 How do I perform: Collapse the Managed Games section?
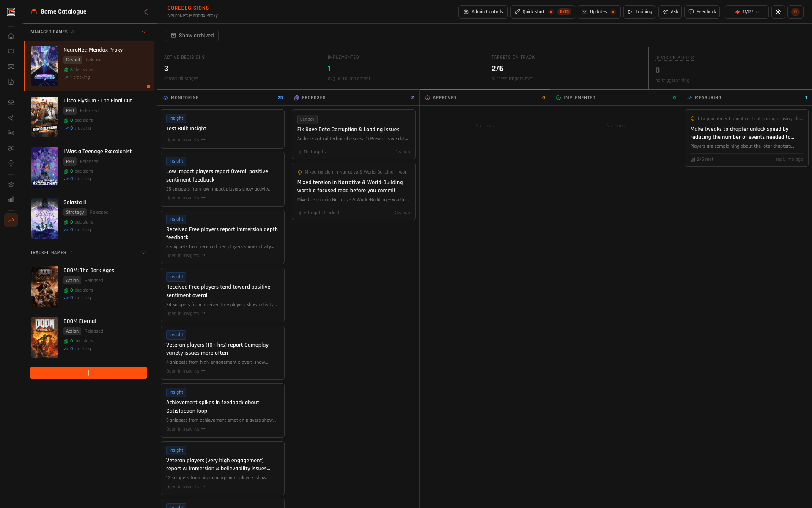pos(144,32)
